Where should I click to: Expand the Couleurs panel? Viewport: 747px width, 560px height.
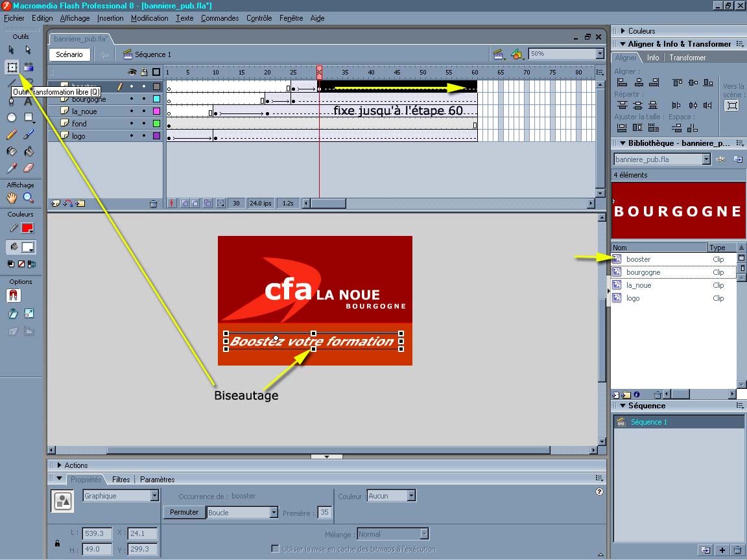(x=622, y=31)
